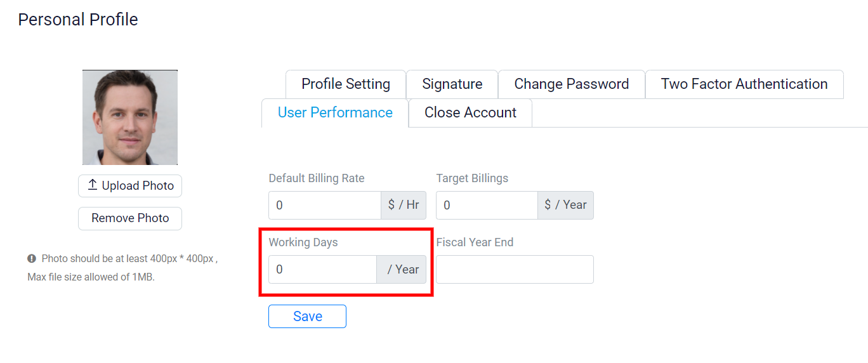This screenshot has height=363, width=868.
Task: Focus the Target Billings input field
Action: [487, 205]
